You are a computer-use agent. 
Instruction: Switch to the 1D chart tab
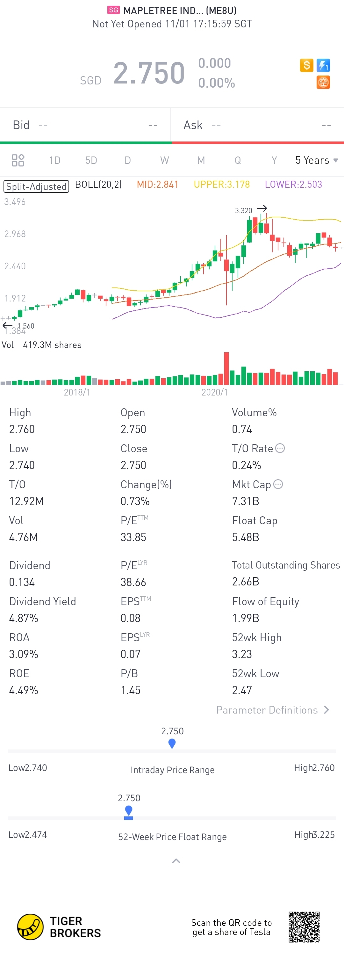(54, 160)
